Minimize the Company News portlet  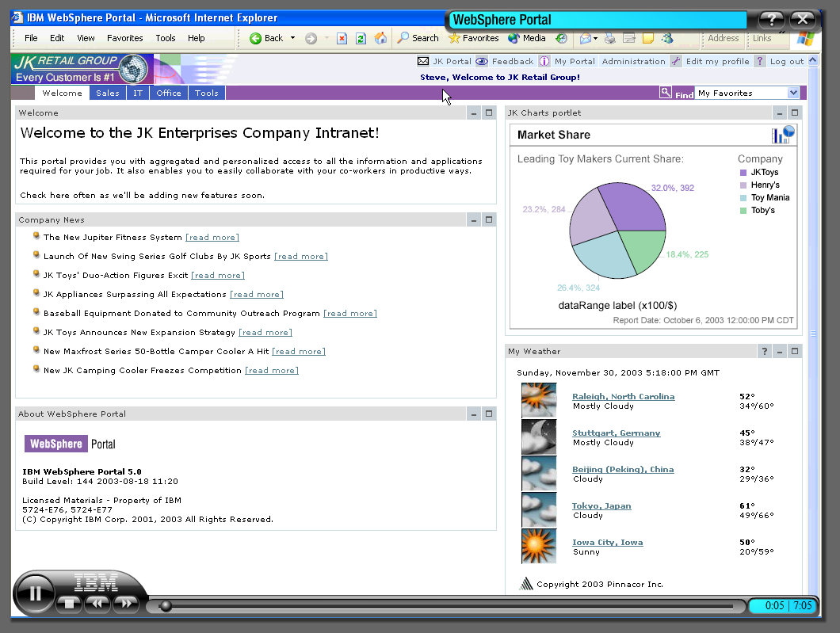pyautogui.click(x=473, y=219)
